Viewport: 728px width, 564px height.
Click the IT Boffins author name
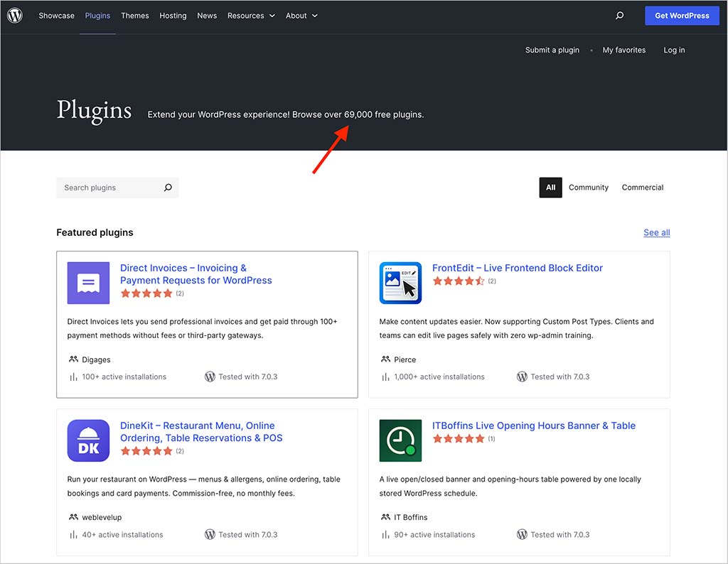point(410,517)
